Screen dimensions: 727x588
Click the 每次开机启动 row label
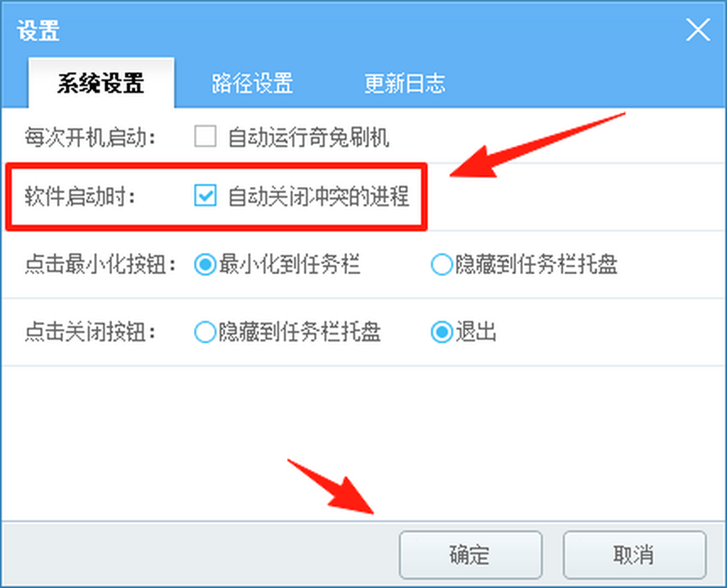[x=90, y=137]
